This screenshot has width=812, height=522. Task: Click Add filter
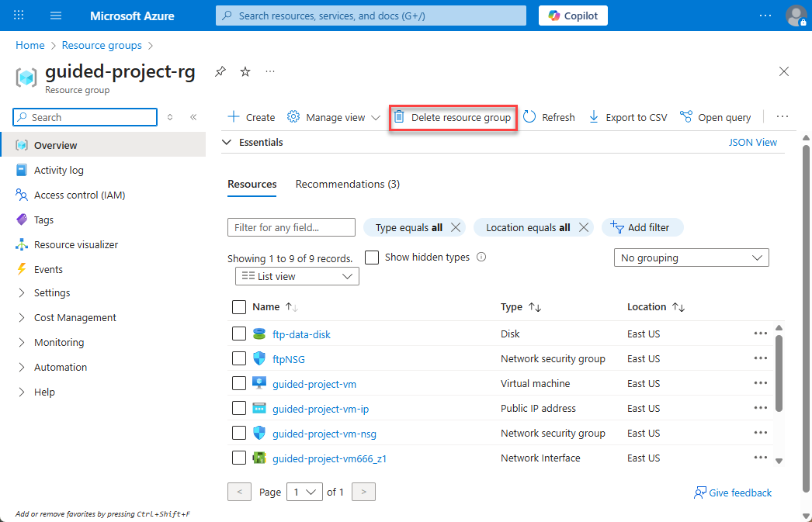coord(642,227)
